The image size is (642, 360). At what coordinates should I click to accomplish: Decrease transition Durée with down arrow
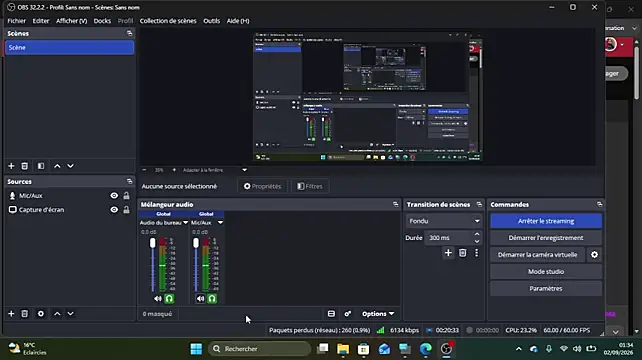[x=477, y=241]
